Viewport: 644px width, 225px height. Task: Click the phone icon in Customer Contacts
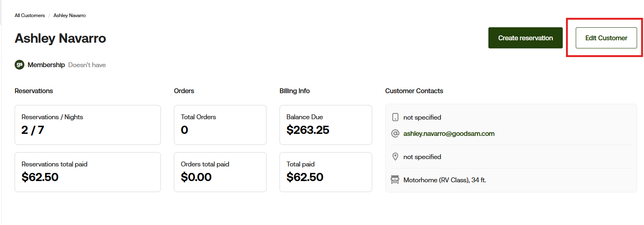point(395,117)
